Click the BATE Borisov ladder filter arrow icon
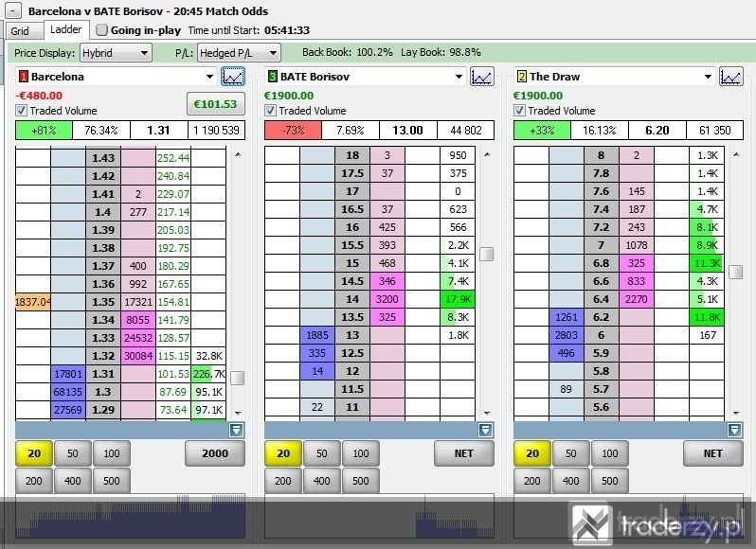The image size is (756, 549). pyautogui.click(x=485, y=430)
